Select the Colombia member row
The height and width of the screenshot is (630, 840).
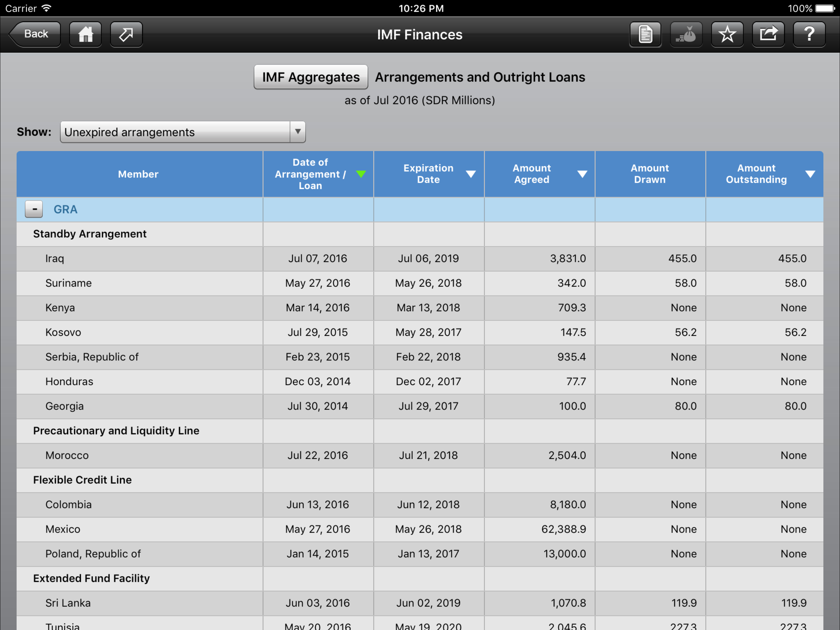[x=420, y=505]
